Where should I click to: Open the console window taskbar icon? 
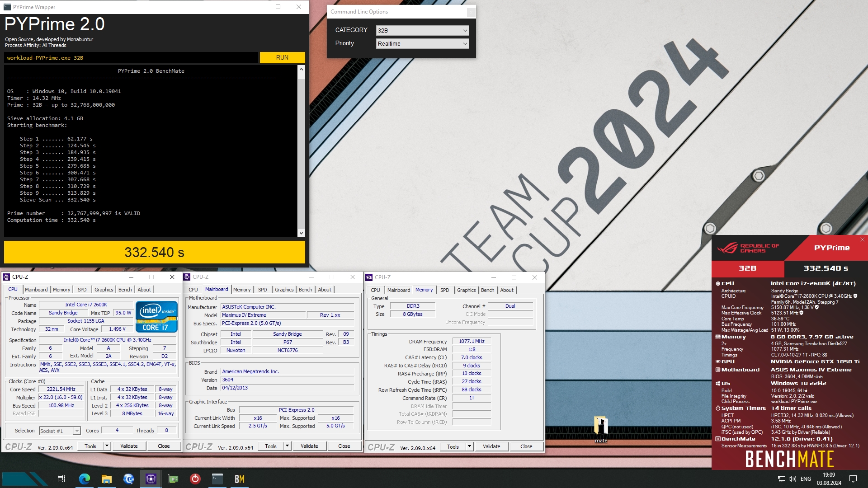click(x=217, y=479)
